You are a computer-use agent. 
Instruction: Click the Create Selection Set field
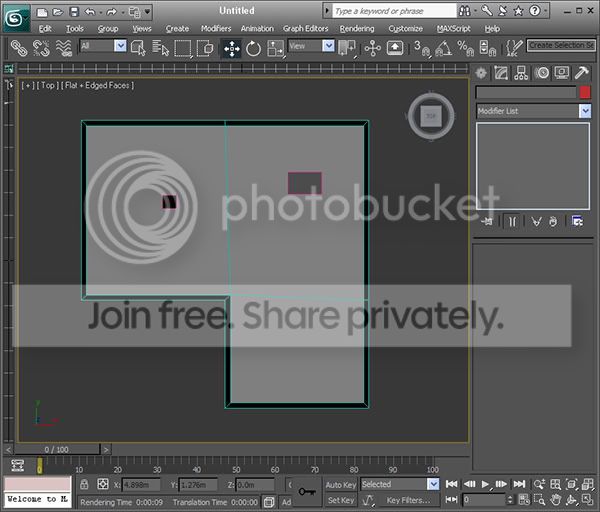pos(561,46)
